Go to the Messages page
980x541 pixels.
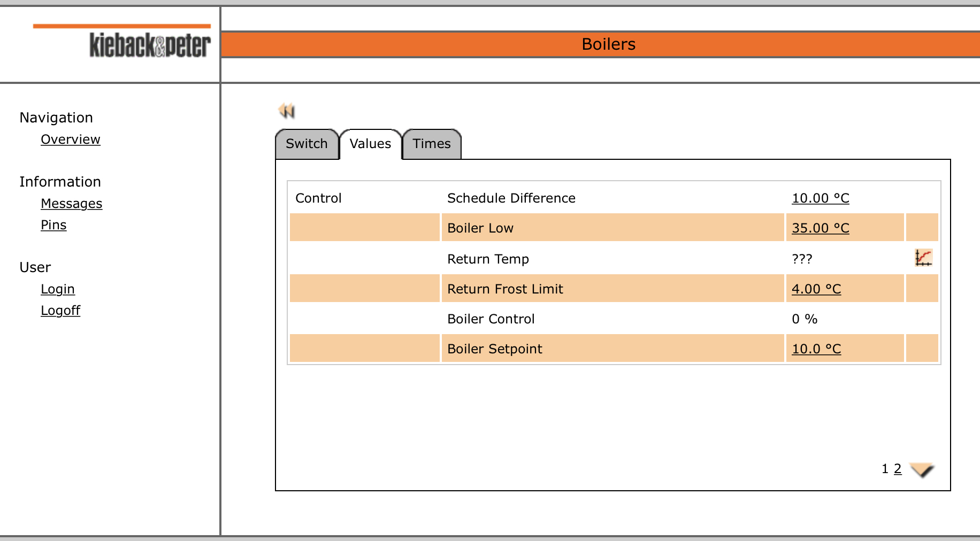tap(71, 204)
